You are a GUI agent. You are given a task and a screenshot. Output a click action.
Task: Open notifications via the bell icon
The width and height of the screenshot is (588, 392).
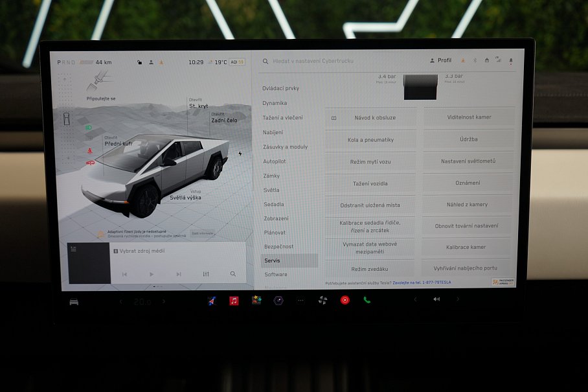tap(510, 60)
